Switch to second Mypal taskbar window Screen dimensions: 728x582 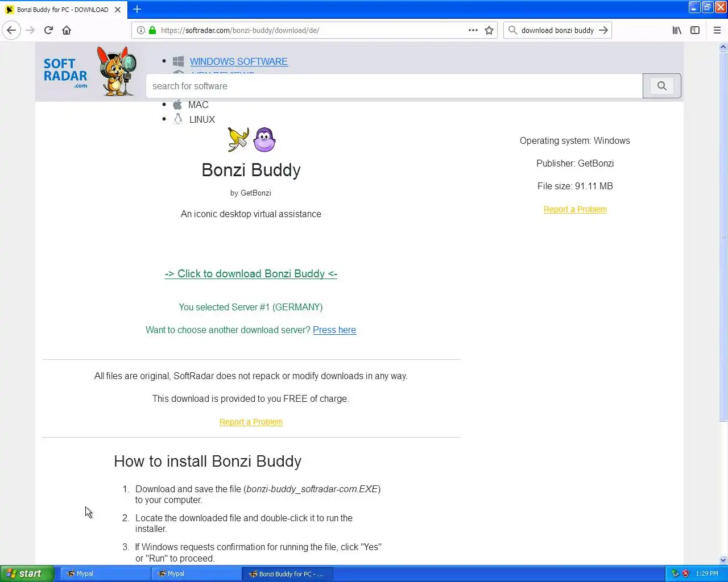point(196,573)
